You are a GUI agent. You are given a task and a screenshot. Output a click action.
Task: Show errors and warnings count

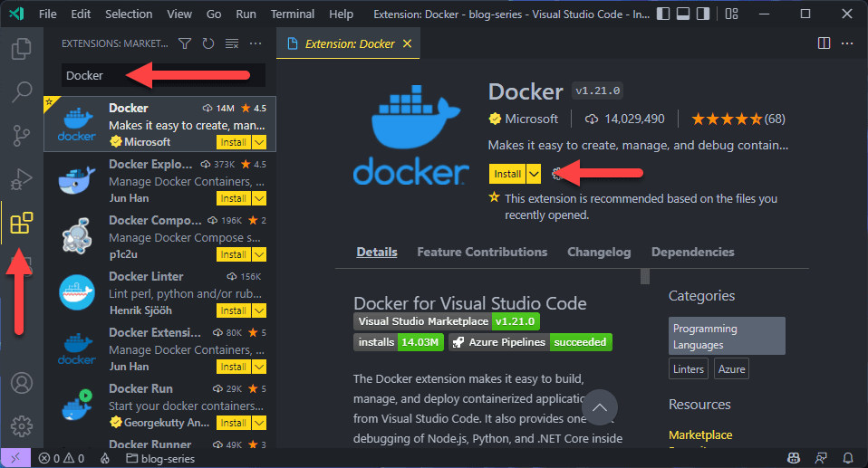pyautogui.click(x=62, y=459)
